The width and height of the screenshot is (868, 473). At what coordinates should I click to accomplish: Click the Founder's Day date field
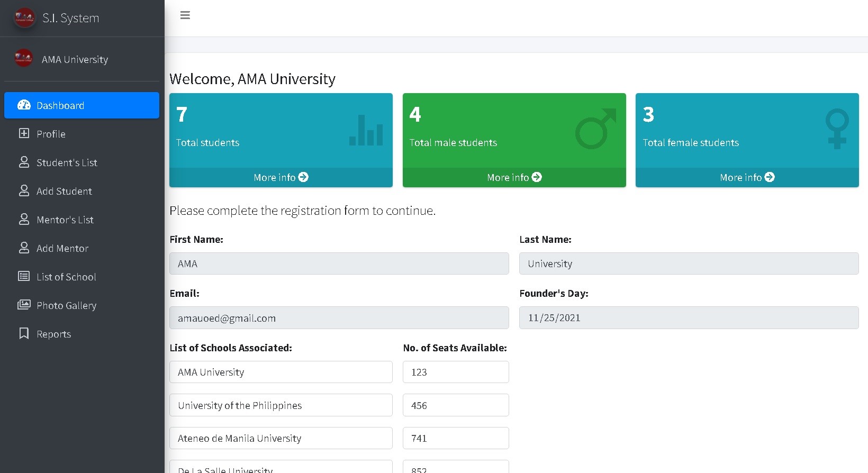pos(689,318)
